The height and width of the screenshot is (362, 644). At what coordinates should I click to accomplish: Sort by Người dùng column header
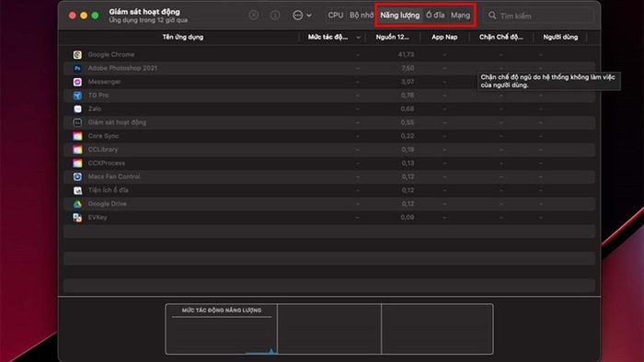coord(560,37)
